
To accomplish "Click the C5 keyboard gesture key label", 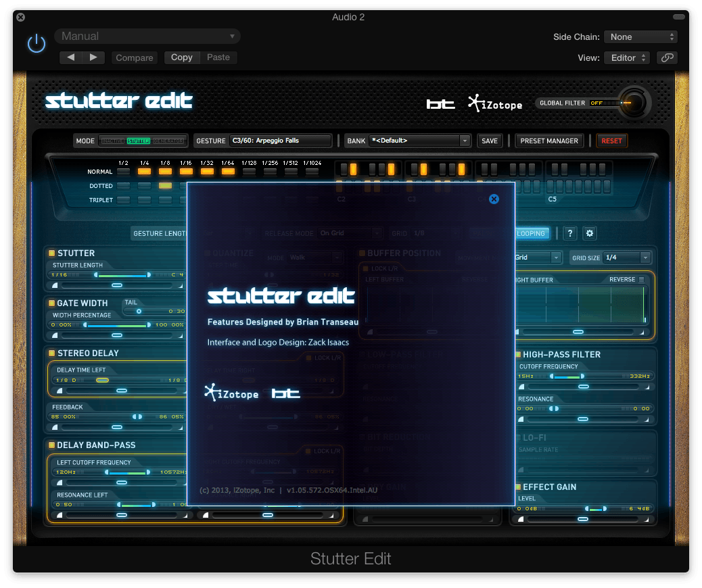I will [553, 199].
